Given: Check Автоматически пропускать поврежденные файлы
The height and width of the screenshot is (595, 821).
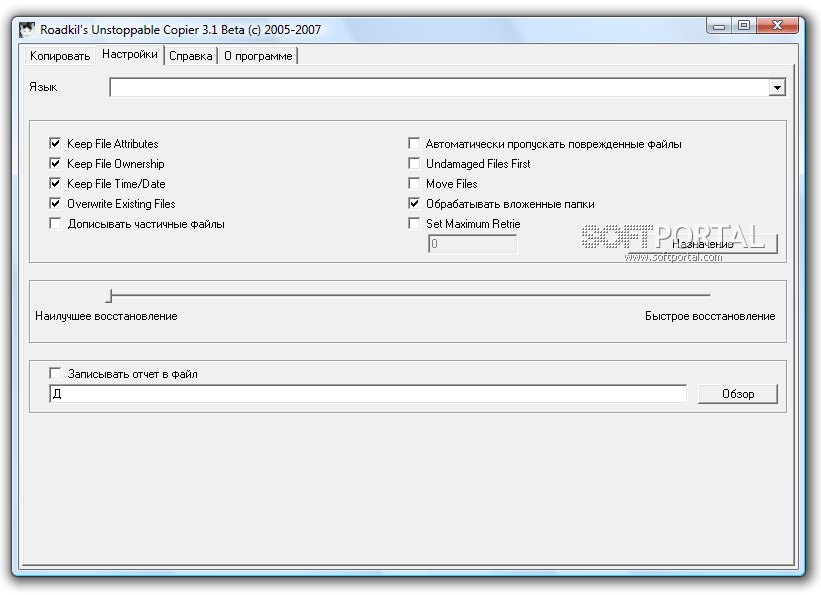Looking at the screenshot, I should click(414, 144).
